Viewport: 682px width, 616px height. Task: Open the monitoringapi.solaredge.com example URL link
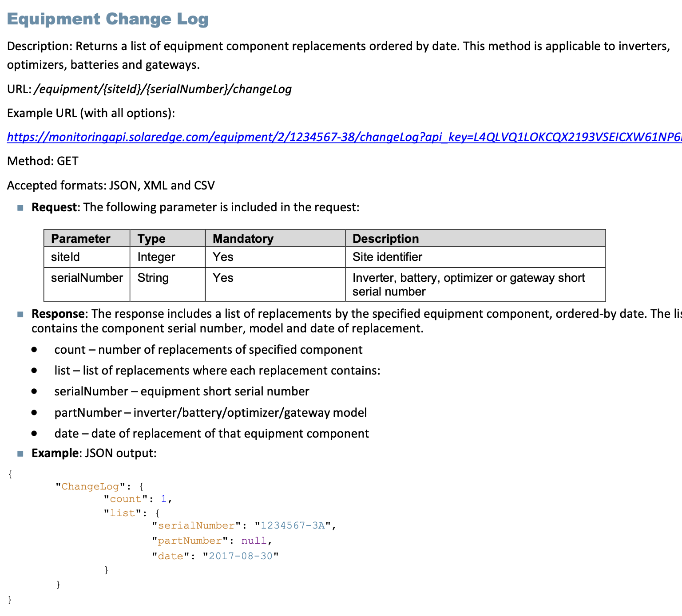[x=342, y=137]
